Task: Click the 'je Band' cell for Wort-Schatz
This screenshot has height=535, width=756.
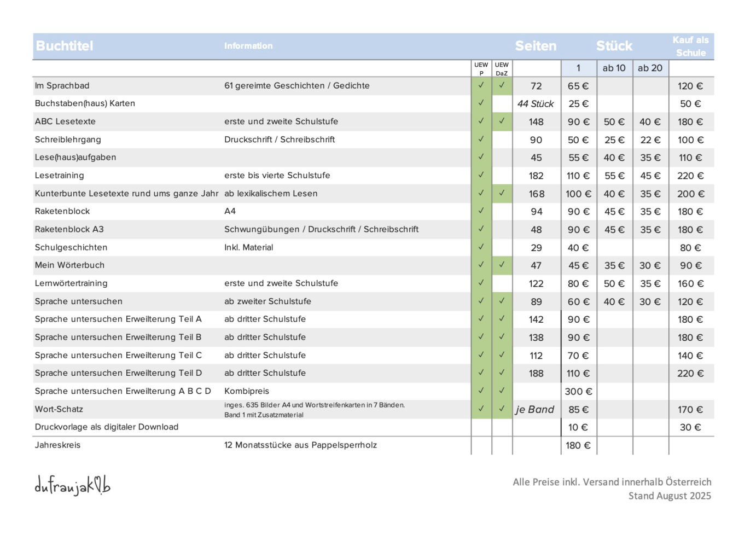Action: (x=535, y=409)
